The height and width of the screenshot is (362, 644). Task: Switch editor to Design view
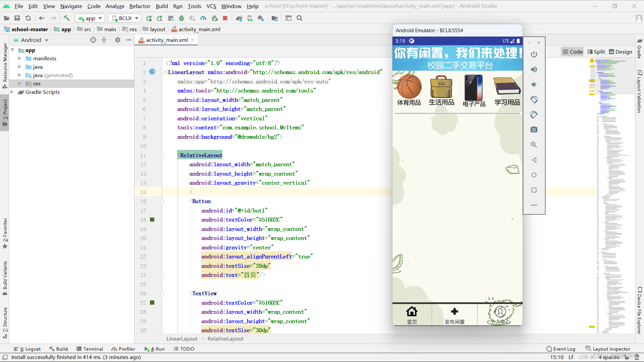click(621, 52)
